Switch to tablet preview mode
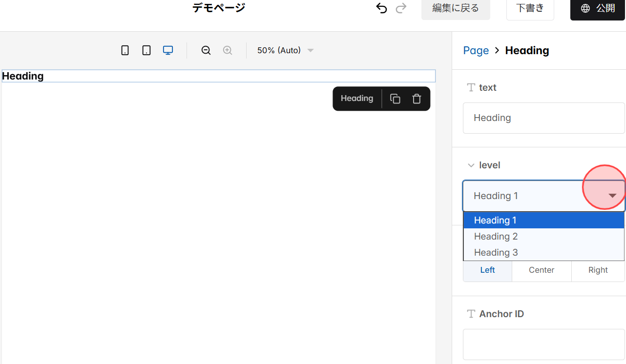The width and height of the screenshot is (626, 364). point(146,50)
